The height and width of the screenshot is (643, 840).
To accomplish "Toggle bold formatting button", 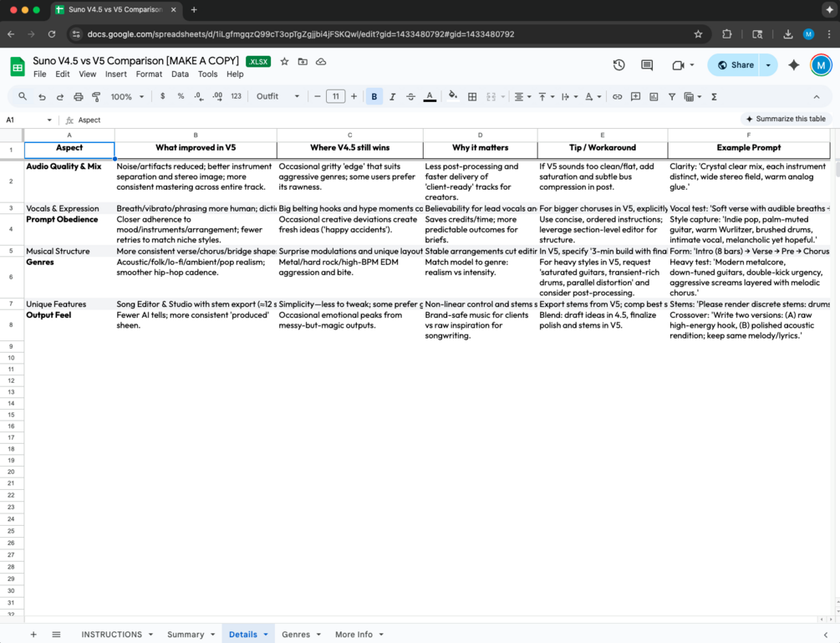I will click(x=374, y=97).
